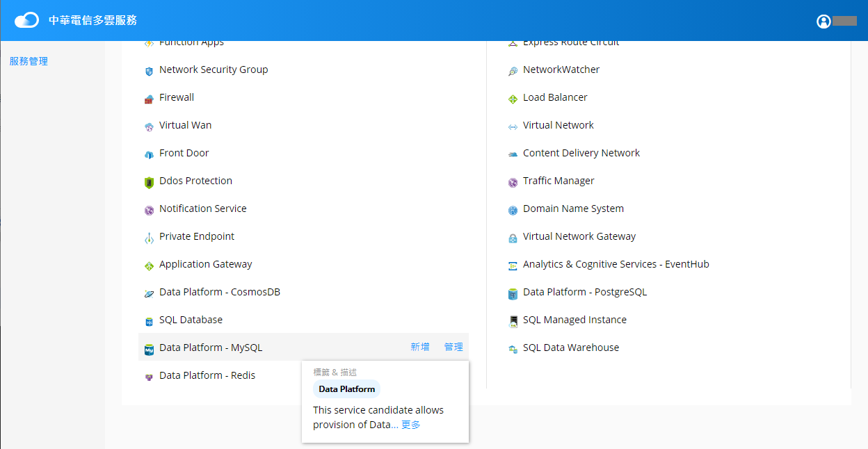Click the Application Gateway icon
Viewport: 868px width, 449px height.
pos(149,266)
